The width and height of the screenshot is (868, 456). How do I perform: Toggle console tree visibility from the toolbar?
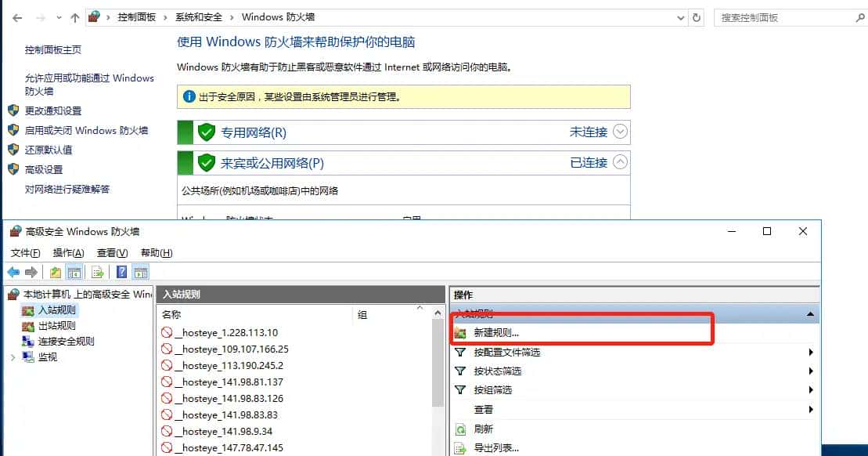(74, 272)
